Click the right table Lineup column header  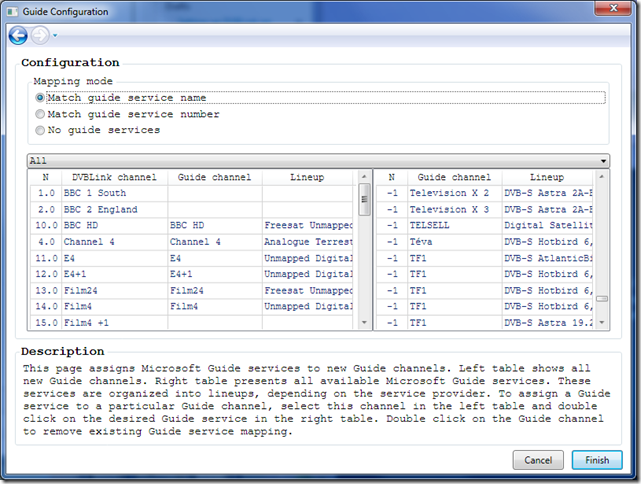tap(547, 177)
